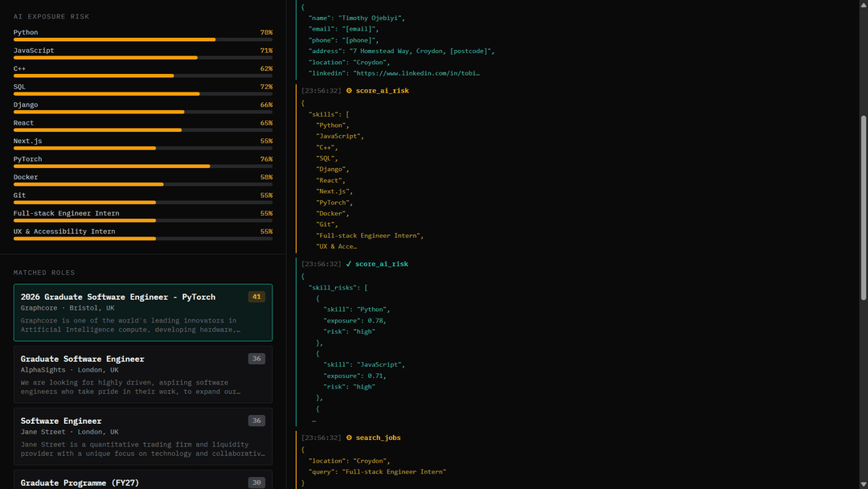Screen dimensions: 868x489
Task: Click the Python exposure risk bar
Action: pyautogui.click(x=143, y=39)
